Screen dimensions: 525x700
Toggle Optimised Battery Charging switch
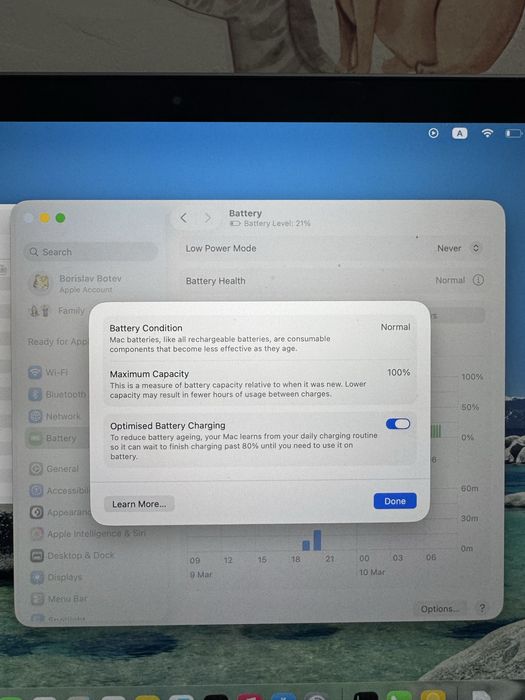[398, 424]
